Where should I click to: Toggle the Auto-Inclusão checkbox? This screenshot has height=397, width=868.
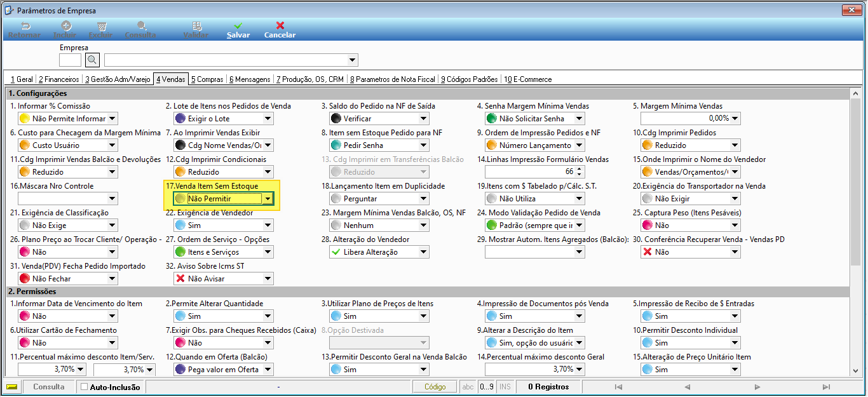coord(85,387)
